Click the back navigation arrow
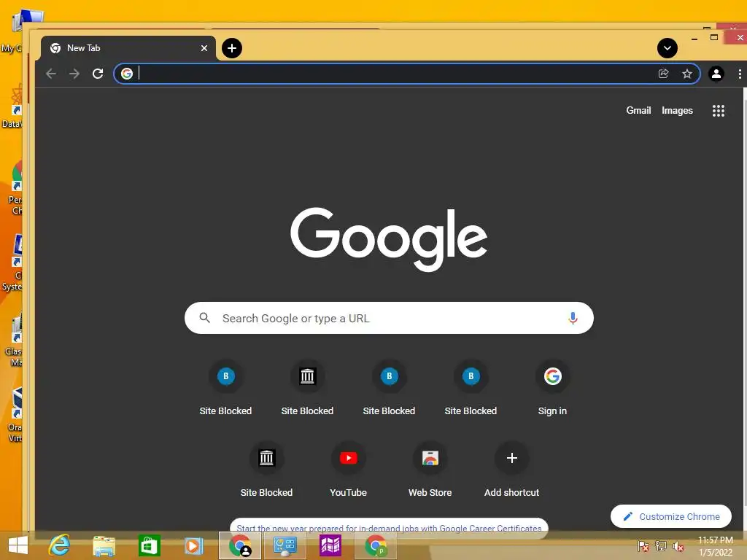 (x=51, y=74)
